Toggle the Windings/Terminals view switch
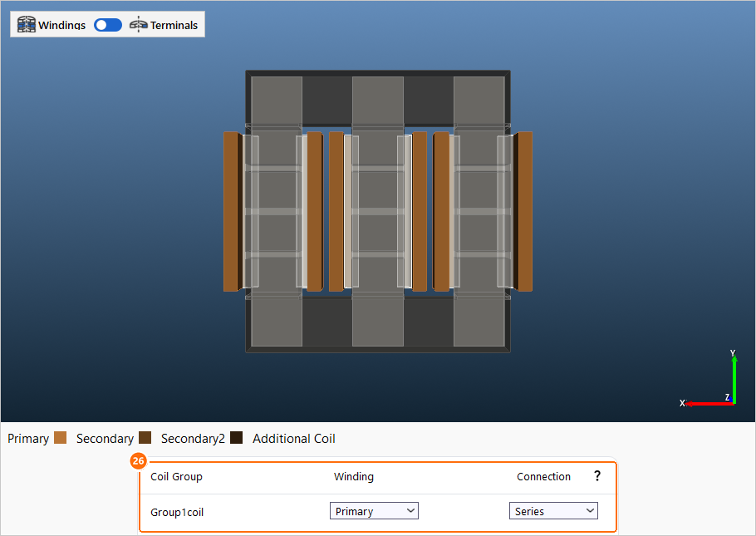Viewport: 756px width, 536px height. coord(107,25)
